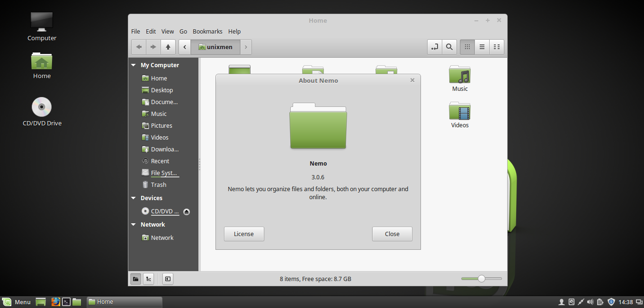Viewport: 644px width, 308px height.
Task: Open the Computer desktop icon
Action: click(42, 26)
